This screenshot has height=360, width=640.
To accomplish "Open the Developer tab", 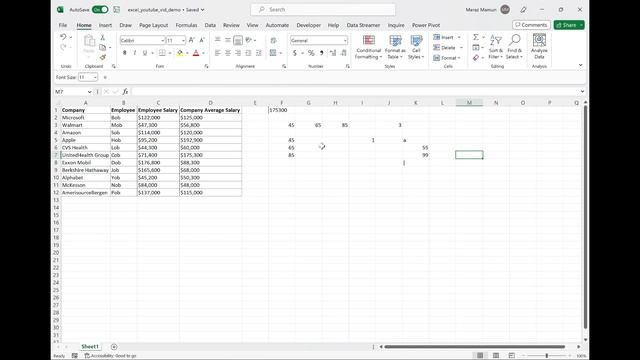I will click(x=309, y=25).
